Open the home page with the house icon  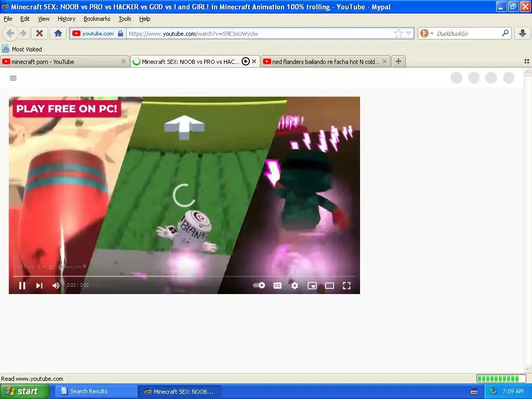58,33
